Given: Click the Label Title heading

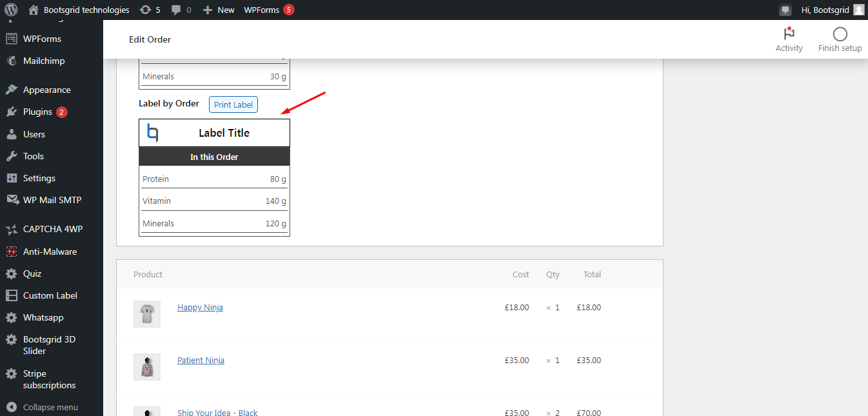Looking at the screenshot, I should pos(224,133).
